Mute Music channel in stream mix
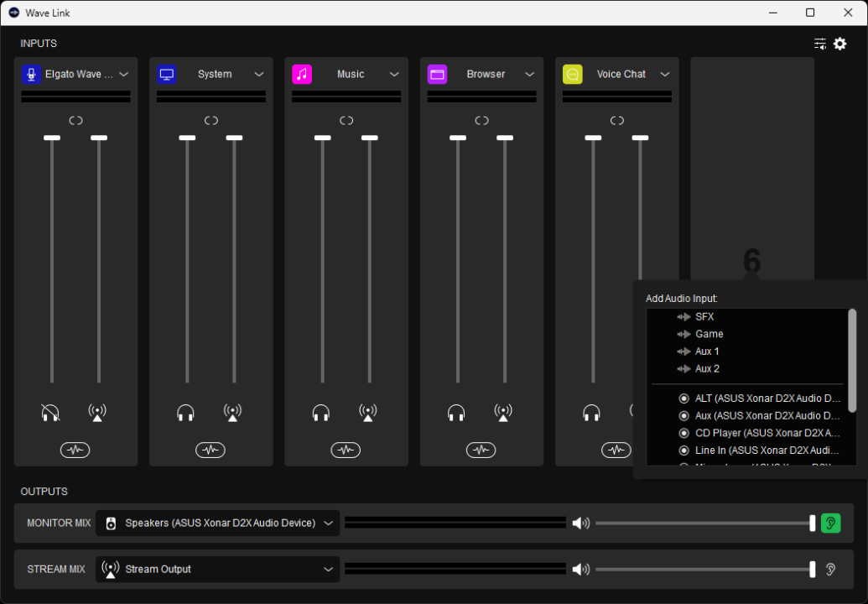 367,412
